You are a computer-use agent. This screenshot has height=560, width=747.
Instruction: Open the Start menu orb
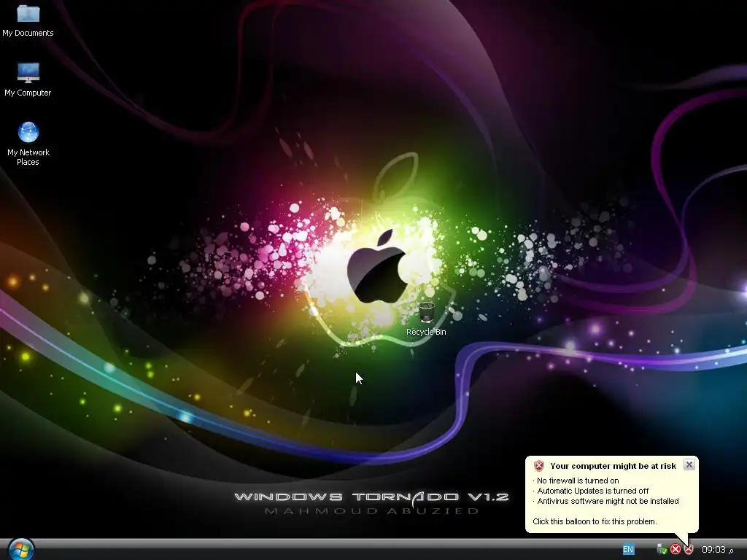pyautogui.click(x=21, y=550)
